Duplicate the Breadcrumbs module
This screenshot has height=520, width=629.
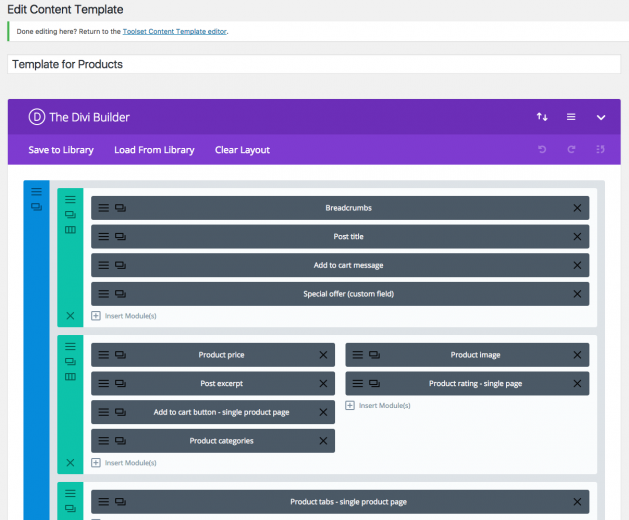120,208
